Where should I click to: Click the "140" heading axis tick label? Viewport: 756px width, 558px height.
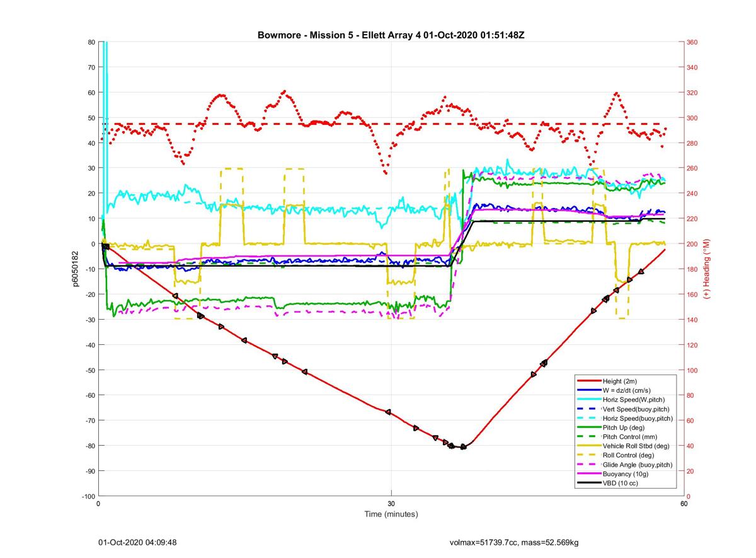(x=692, y=320)
